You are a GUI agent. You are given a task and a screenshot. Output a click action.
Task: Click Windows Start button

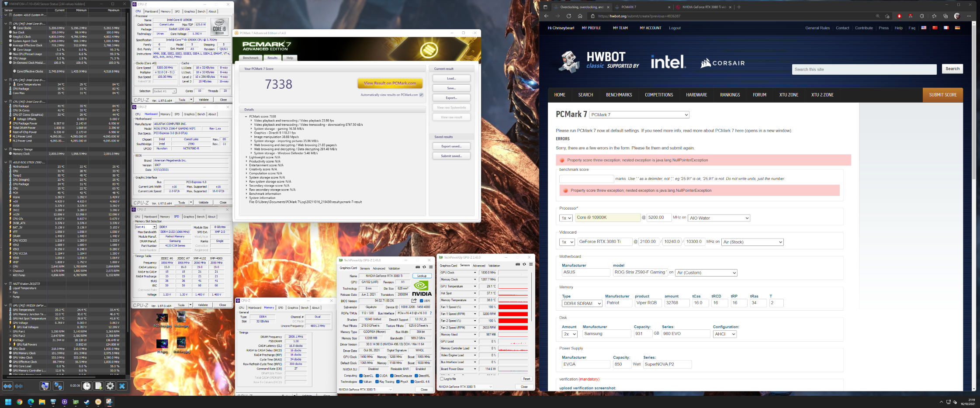[8, 402]
